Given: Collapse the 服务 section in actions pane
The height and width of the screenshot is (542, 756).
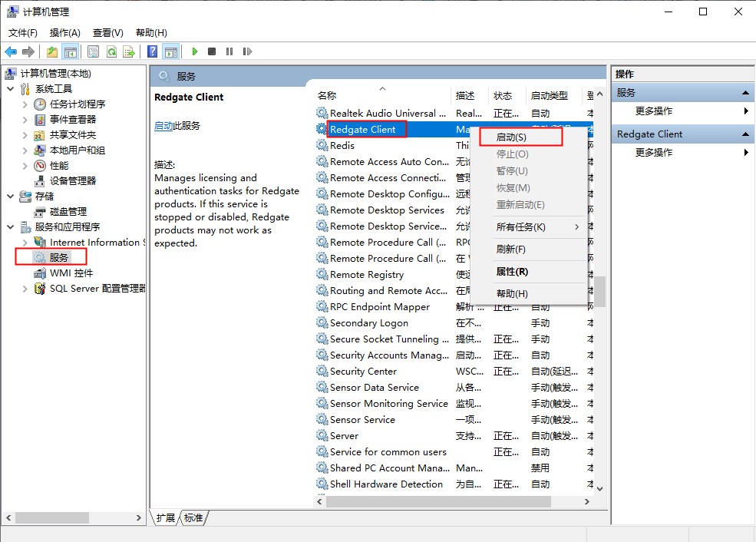Looking at the screenshot, I should 745,93.
